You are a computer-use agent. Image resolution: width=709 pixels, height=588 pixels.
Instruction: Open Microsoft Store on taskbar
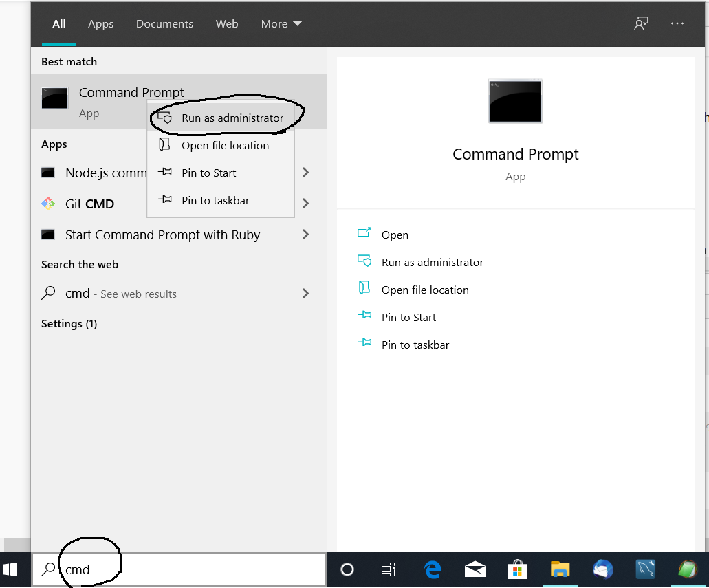pos(517,569)
